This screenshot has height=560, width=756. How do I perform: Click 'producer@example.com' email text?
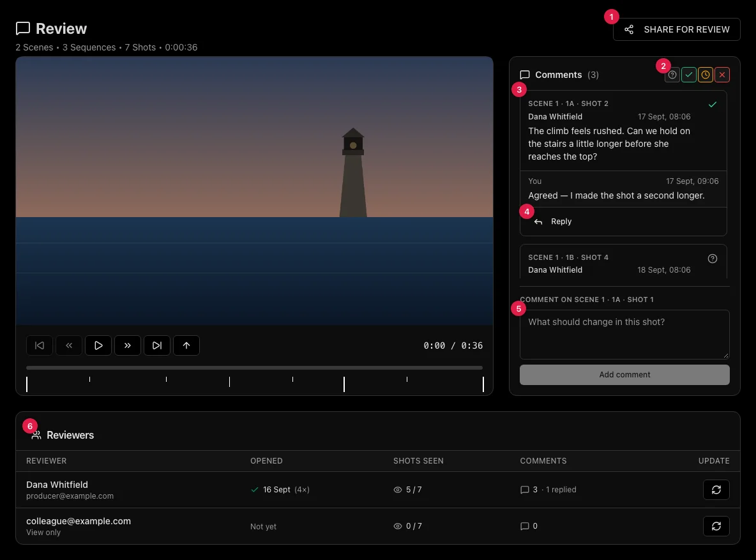click(x=70, y=496)
